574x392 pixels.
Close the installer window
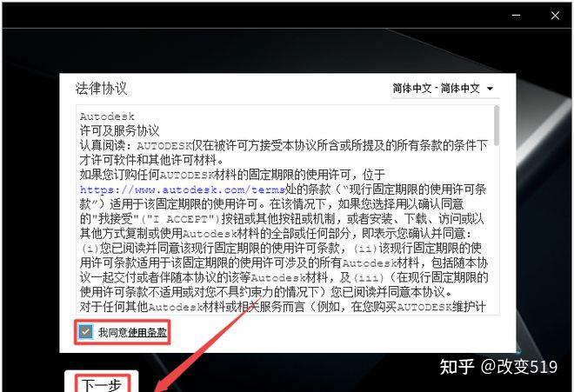point(555,16)
